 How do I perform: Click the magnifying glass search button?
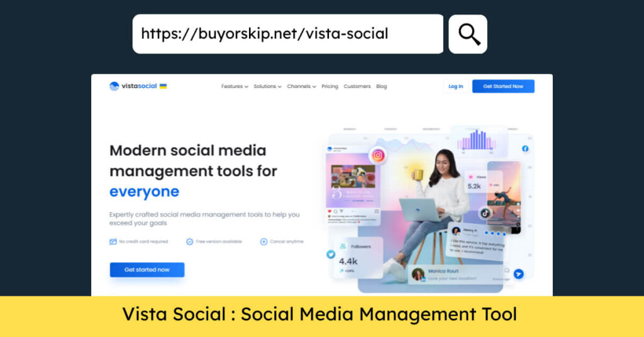(x=468, y=34)
